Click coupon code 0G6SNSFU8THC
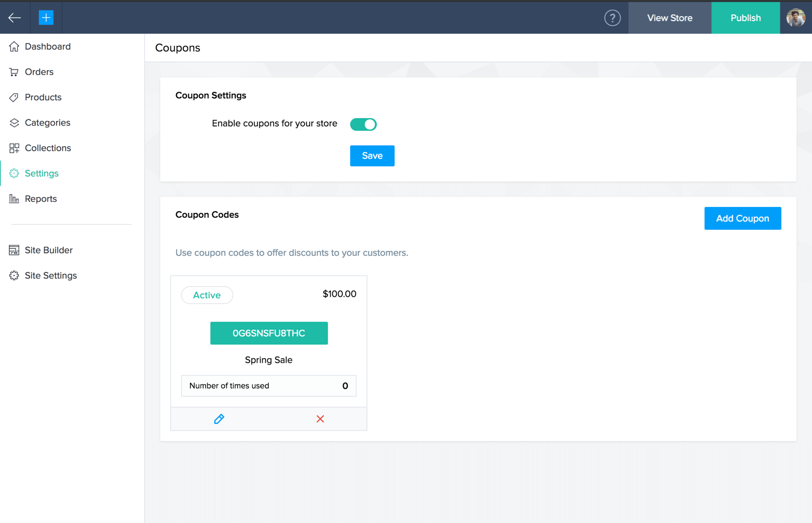The image size is (812, 523). [269, 333]
